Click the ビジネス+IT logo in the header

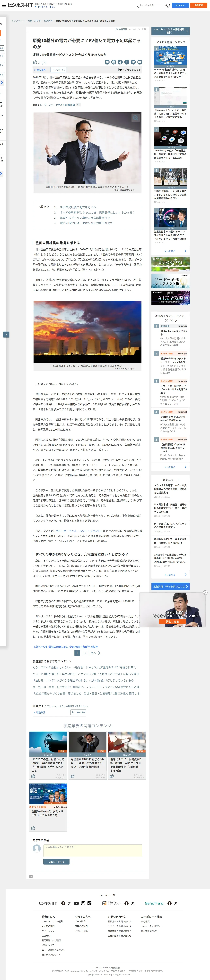pyautogui.click(x=20, y=5)
